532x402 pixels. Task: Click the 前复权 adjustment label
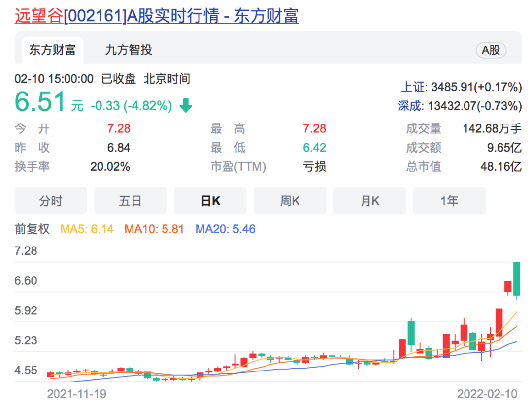tap(33, 229)
